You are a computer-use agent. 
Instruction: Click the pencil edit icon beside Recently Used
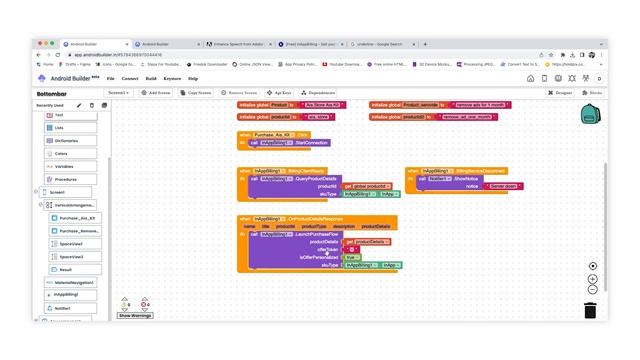[x=79, y=105]
